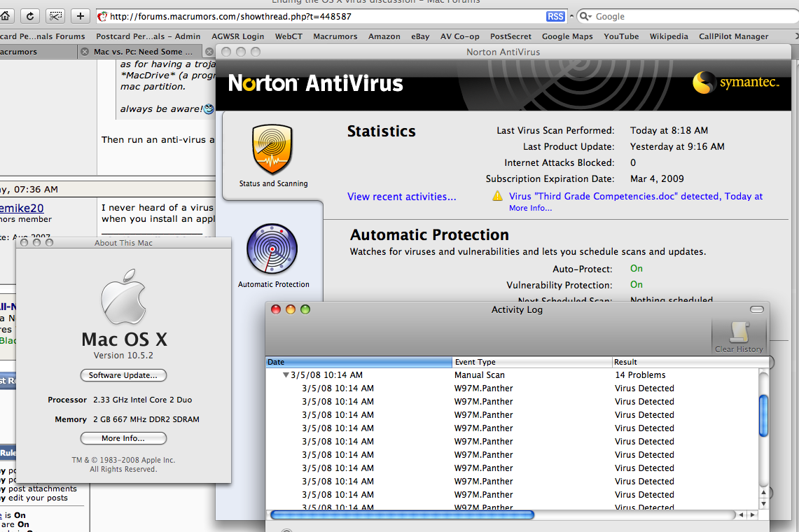The height and width of the screenshot is (532, 799).
Task: Toggle Auto-Protect On status
Action: point(636,269)
